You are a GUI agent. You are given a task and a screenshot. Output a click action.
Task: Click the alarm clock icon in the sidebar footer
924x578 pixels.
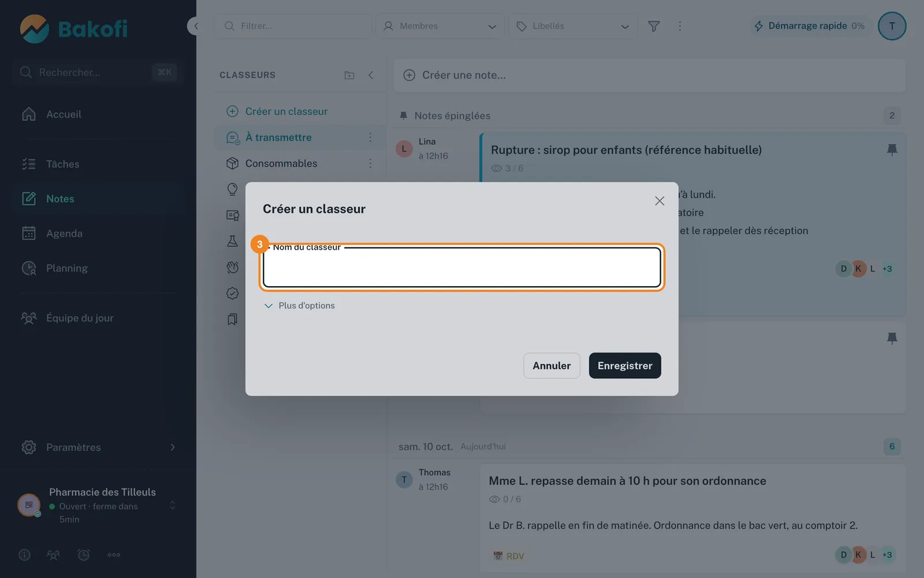(x=84, y=555)
